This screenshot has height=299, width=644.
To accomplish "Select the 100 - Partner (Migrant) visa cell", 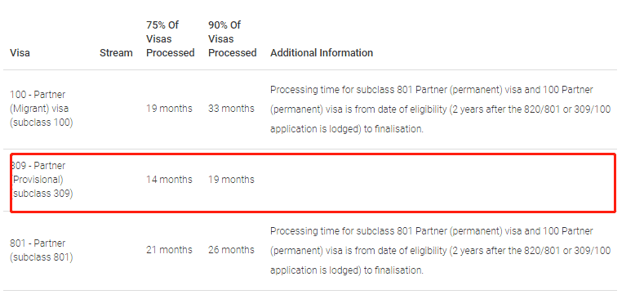I will coord(42,109).
